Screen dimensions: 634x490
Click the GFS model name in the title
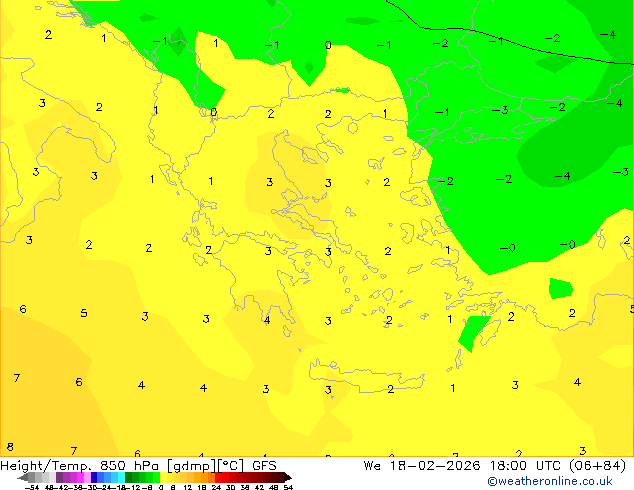[x=264, y=466]
